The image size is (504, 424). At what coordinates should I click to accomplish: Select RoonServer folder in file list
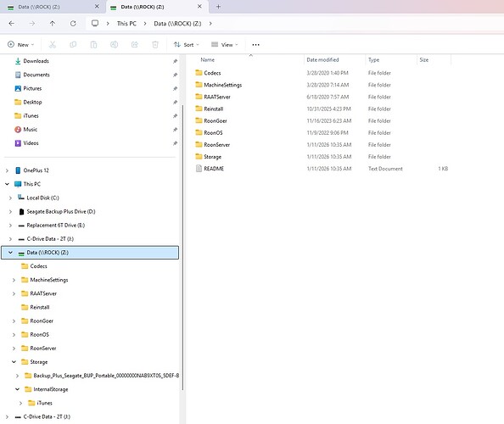(x=216, y=145)
